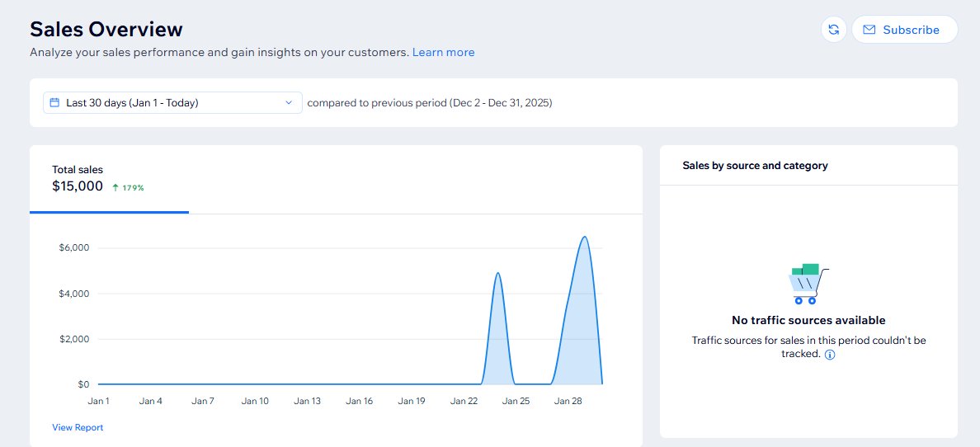Select the Total sales tab
The height and width of the screenshot is (447, 980).
[x=110, y=180]
